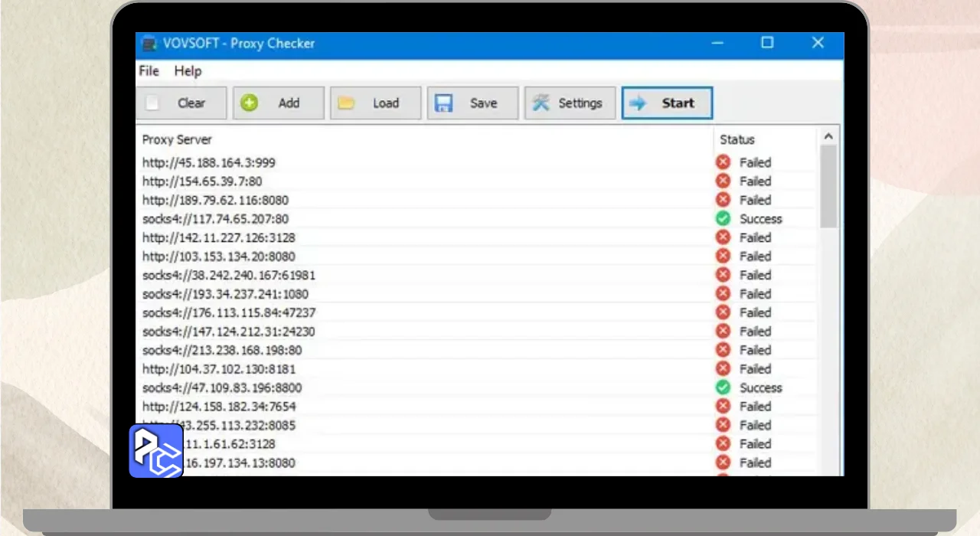
Task: Click red Failed icon for 154.65.39.7:80
Action: (723, 181)
